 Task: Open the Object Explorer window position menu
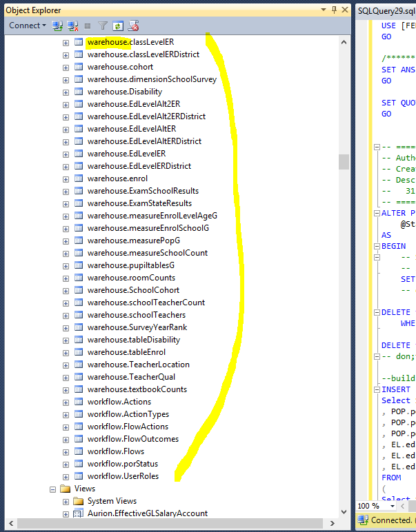coord(324,10)
